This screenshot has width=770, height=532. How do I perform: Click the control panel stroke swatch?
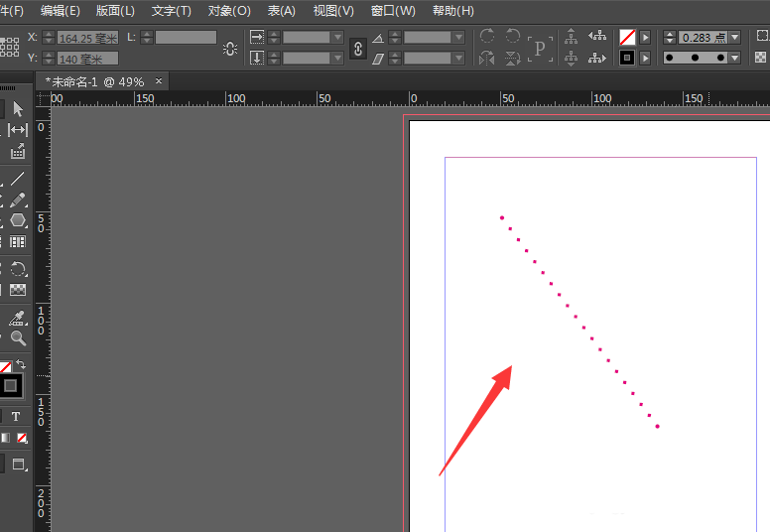(627, 58)
